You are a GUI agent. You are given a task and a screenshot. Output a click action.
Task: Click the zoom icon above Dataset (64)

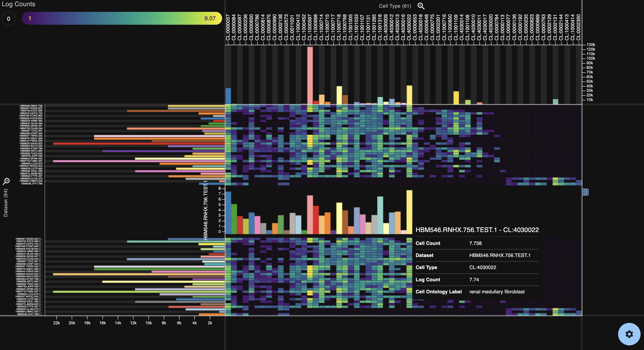(6, 181)
